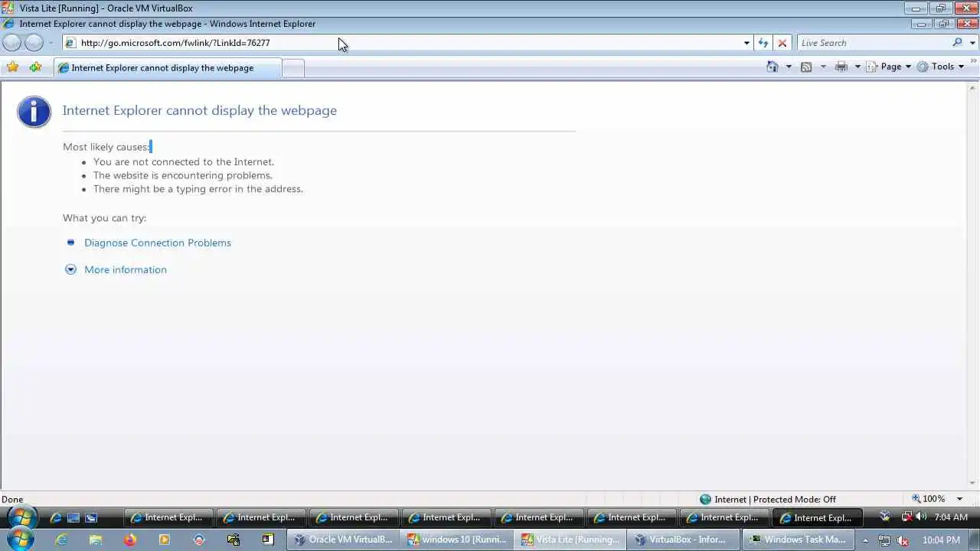Image resolution: width=980 pixels, height=551 pixels.
Task: Click the page scrollbar up arrow
Action: tap(973, 87)
